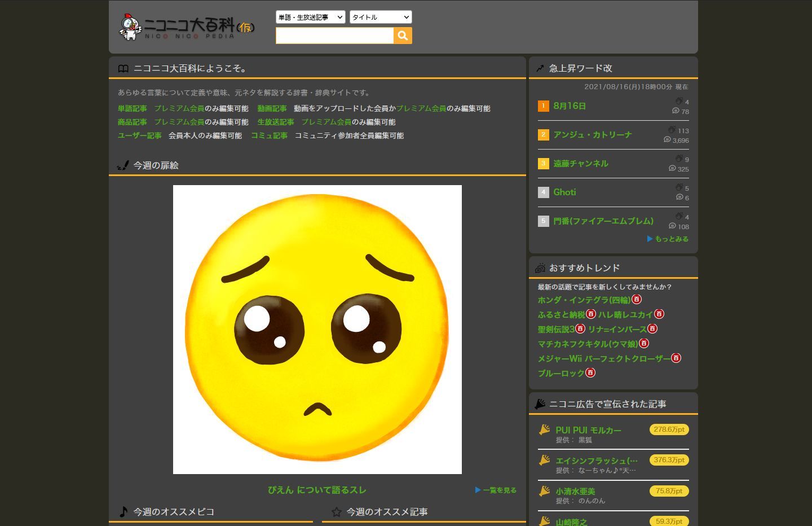This screenshot has width=812, height=526.
Task: Click the orange search magnifier button
Action: tap(403, 36)
